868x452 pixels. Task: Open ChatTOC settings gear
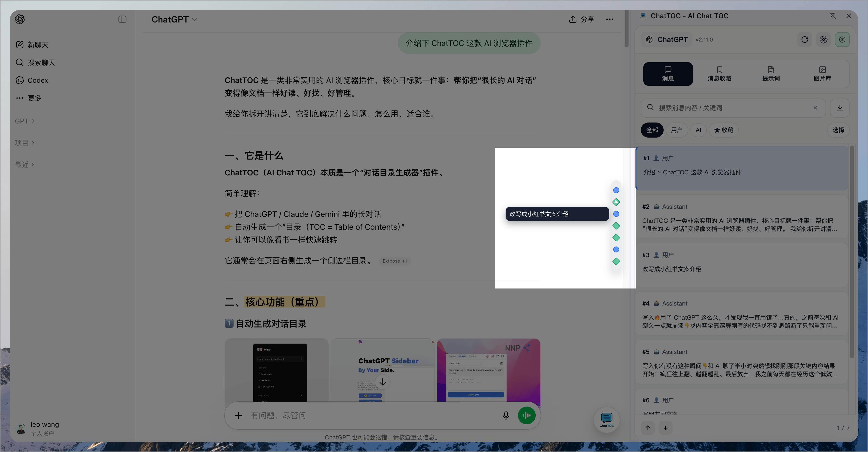coord(824,40)
